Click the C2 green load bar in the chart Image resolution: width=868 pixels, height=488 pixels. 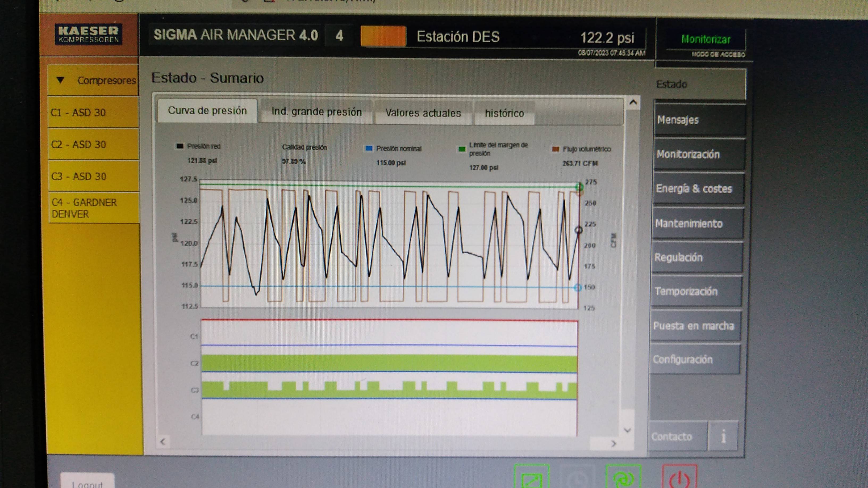tap(389, 364)
